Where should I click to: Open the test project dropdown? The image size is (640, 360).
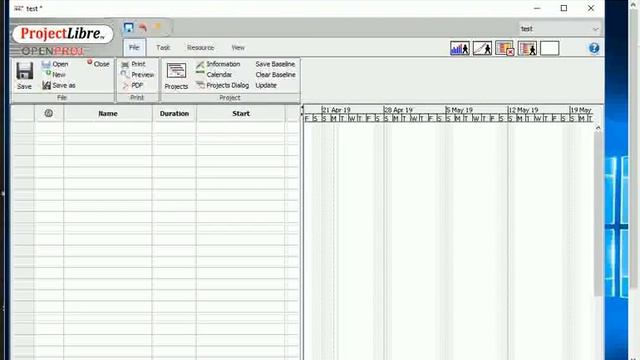pyautogui.click(x=559, y=29)
